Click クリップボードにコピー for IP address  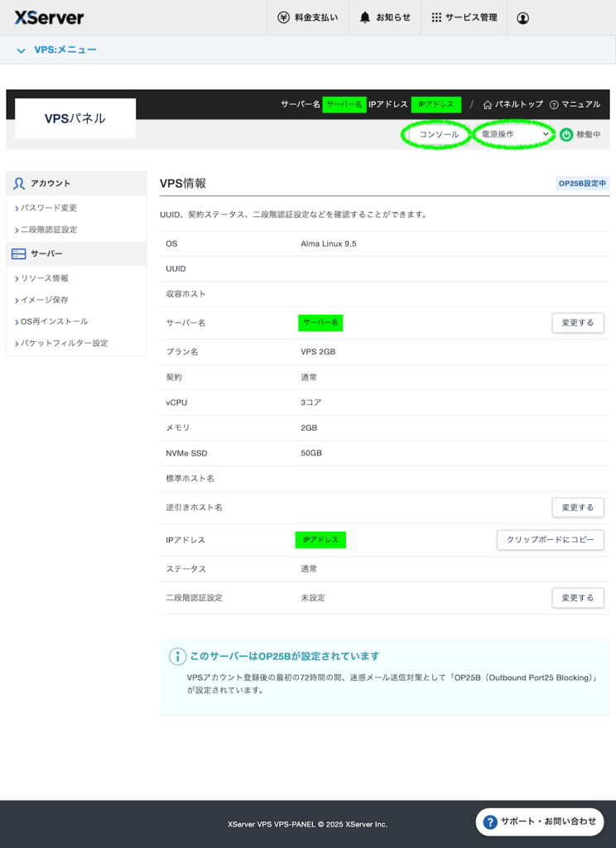click(550, 540)
